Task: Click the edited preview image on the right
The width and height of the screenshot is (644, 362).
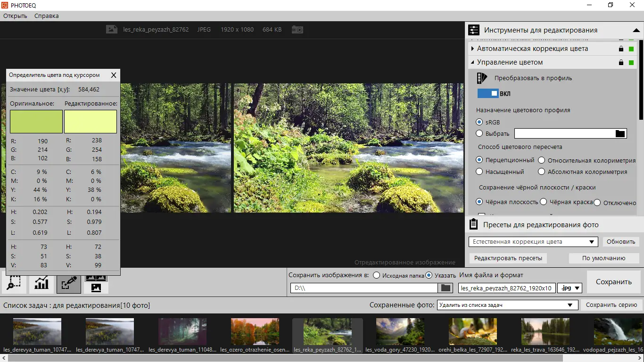Action: (349, 148)
